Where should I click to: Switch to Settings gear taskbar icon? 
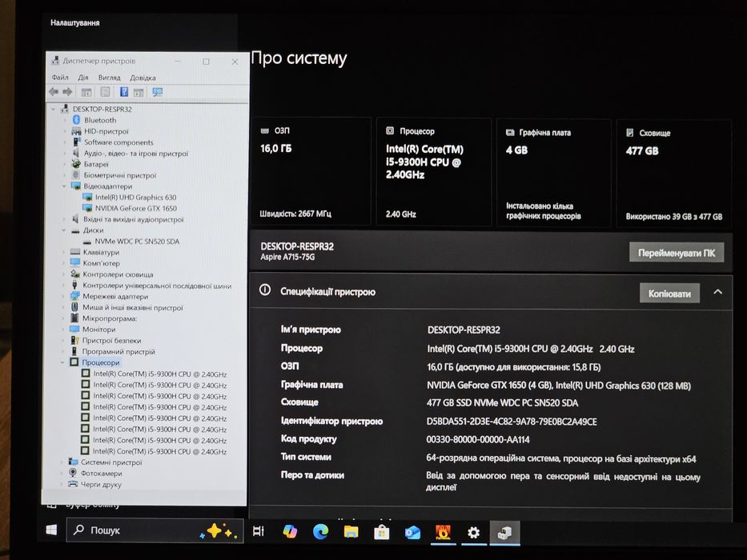(x=473, y=532)
